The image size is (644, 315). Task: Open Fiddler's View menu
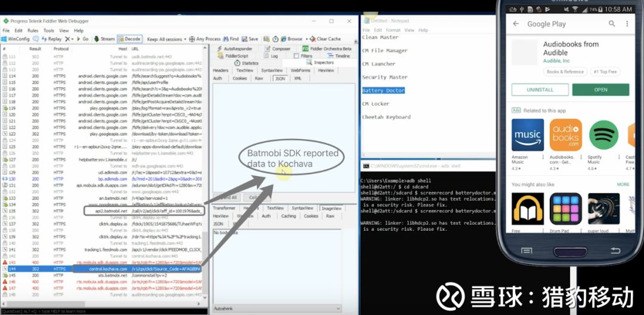point(64,30)
